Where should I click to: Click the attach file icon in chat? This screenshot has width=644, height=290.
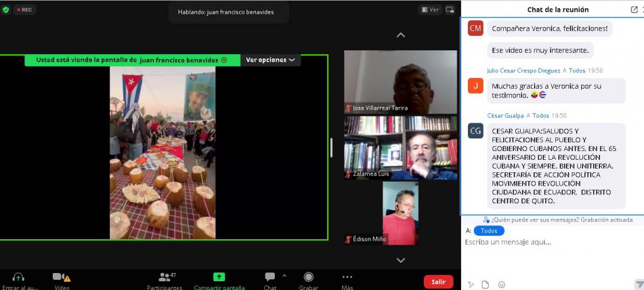(x=485, y=284)
